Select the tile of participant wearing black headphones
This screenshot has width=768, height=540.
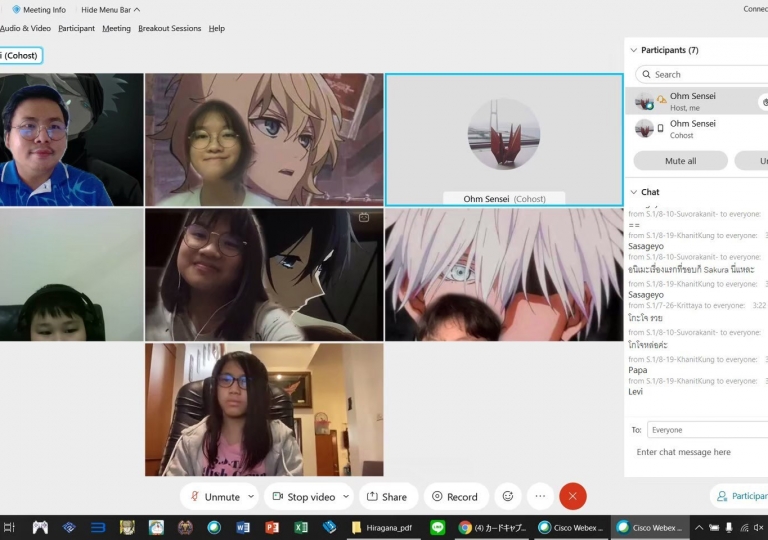tap(72, 274)
